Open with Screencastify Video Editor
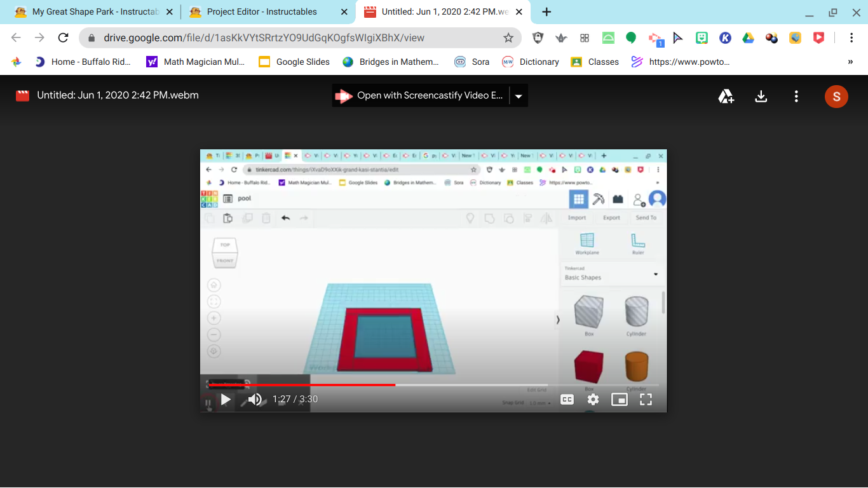The height and width of the screenshot is (488, 868). [420, 95]
